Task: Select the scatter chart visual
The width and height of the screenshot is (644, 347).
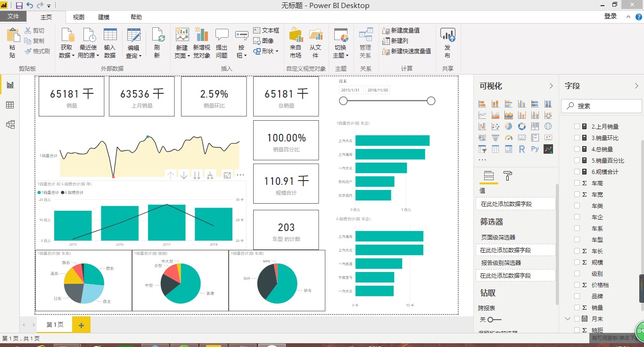Action: click(495, 126)
